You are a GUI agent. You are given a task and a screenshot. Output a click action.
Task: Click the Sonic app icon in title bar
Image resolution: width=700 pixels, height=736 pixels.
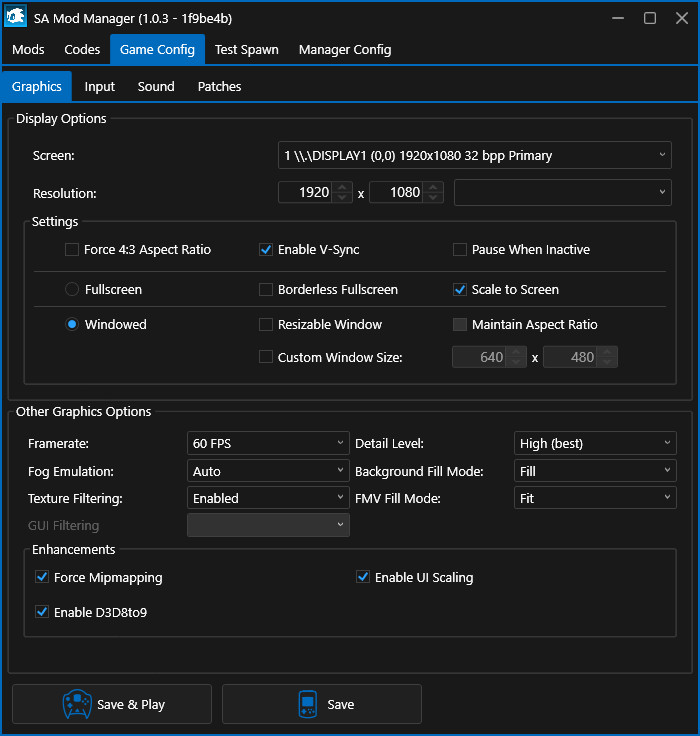pyautogui.click(x=16, y=18)
